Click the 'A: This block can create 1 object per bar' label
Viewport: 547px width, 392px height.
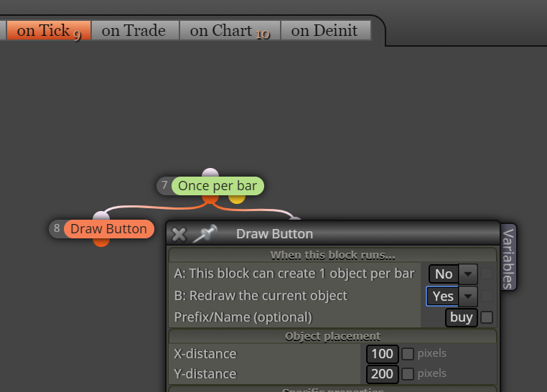tap(294, 274)
